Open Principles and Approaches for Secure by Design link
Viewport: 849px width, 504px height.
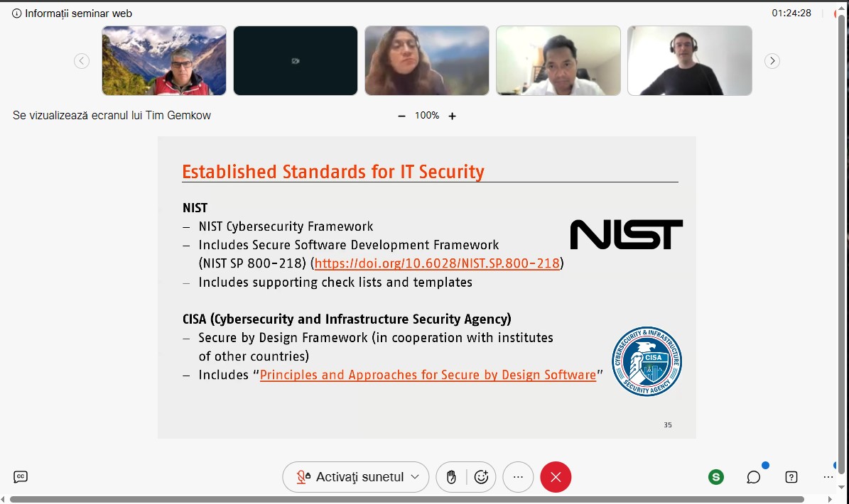pos(428,375)
